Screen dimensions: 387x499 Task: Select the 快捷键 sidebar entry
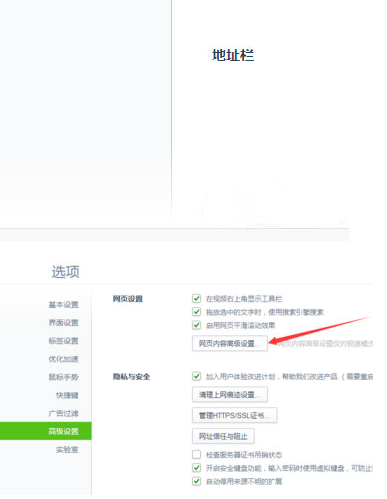click(x=67, y=395)
